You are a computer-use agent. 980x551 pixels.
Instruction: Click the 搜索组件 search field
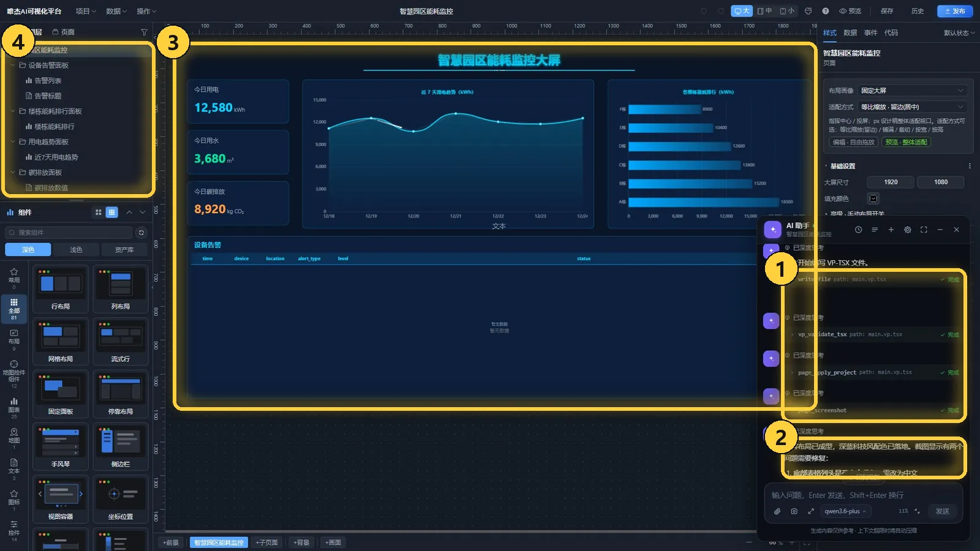coord(69,233)
